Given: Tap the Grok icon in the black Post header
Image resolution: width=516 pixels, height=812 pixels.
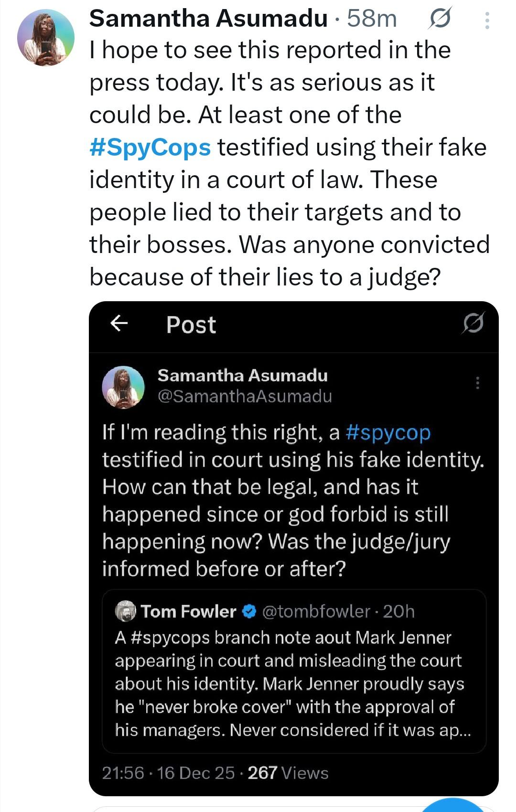Looking at the screenshot, I should [473, 323].
